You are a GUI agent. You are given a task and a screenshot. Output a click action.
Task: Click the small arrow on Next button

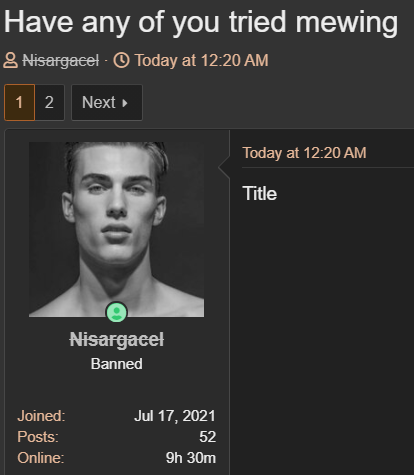point(125,103)
